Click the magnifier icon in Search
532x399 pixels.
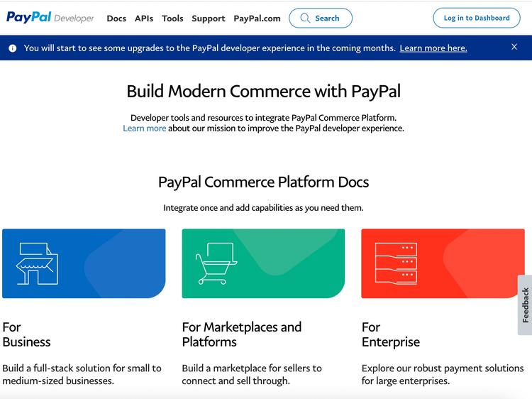pyautogui.click(x=305, y=18)
